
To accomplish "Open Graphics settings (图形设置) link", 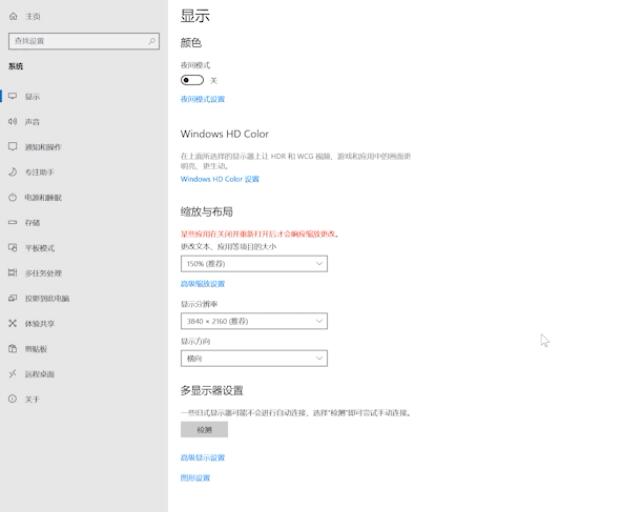I will (195, 478).
